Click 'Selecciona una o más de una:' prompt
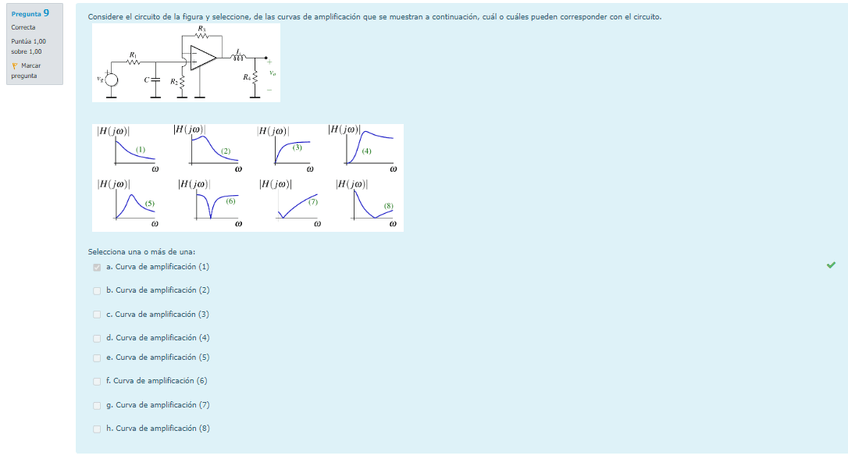The height and width of the screenshot is (455, 848). point(142,252)
